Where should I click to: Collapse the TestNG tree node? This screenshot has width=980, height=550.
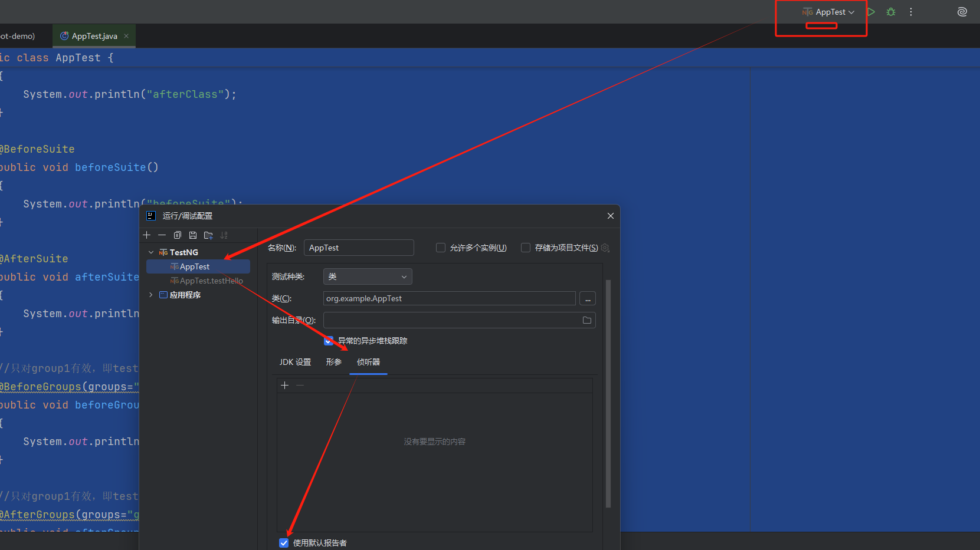(x=151, y=252)
